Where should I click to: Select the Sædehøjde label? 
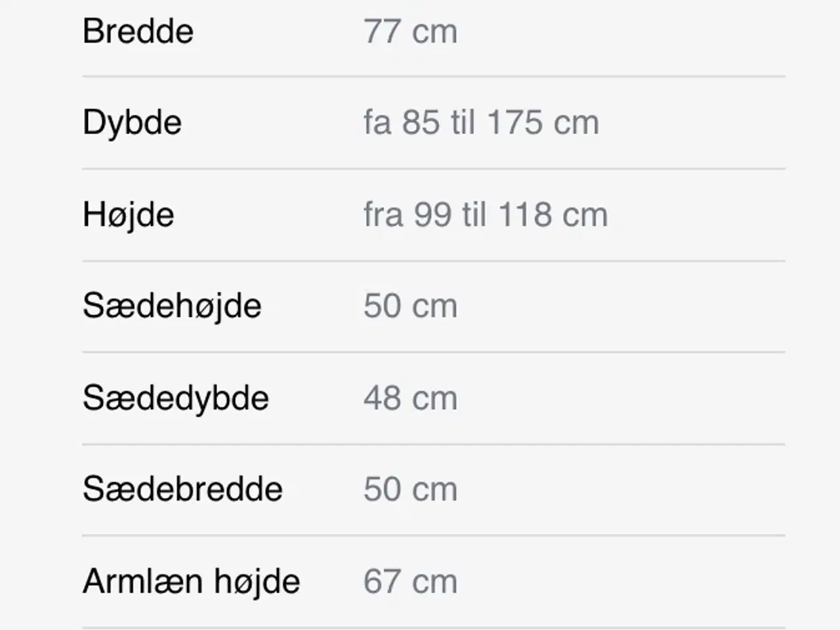[172, 306]
